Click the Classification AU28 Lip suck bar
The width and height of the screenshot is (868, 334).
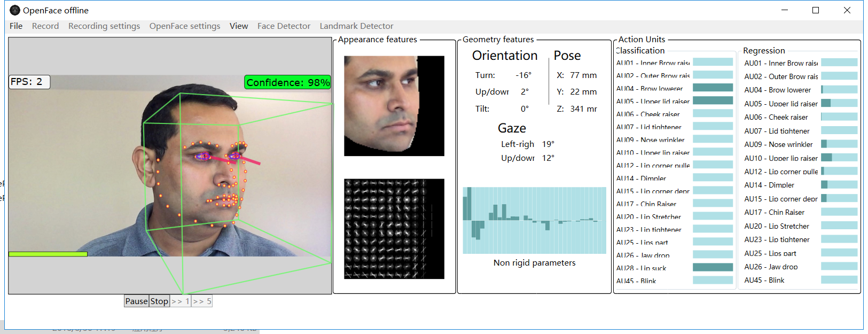click(713, 267)
